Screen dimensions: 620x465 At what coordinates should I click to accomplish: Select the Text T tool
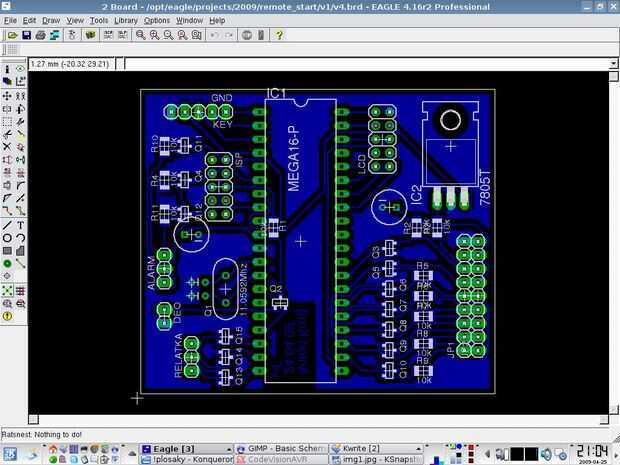tap(20, 225)
